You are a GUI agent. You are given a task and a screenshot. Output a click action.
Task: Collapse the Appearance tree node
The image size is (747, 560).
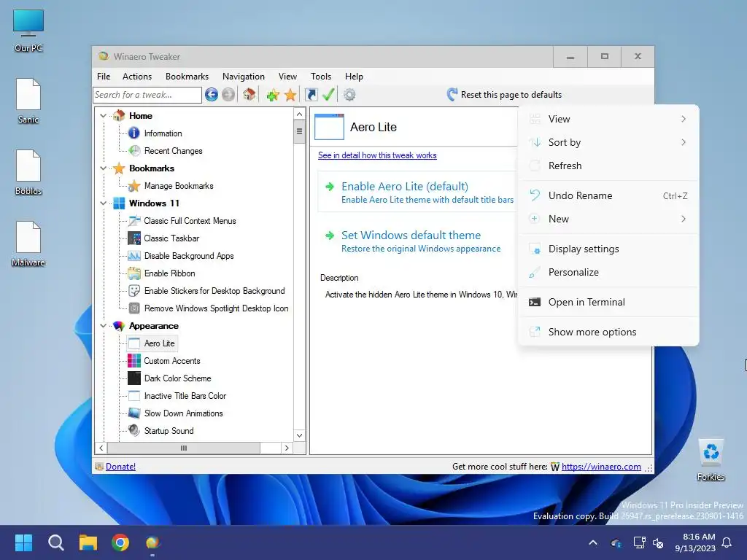103,326
